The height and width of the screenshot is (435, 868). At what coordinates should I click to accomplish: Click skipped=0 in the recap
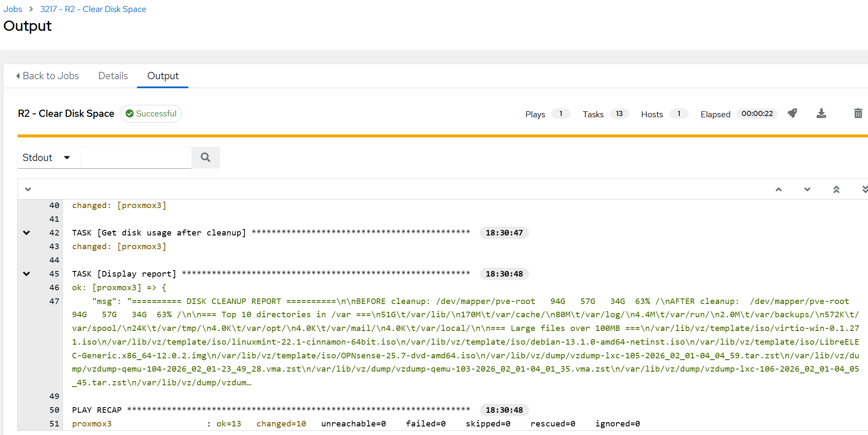[488, 424]
